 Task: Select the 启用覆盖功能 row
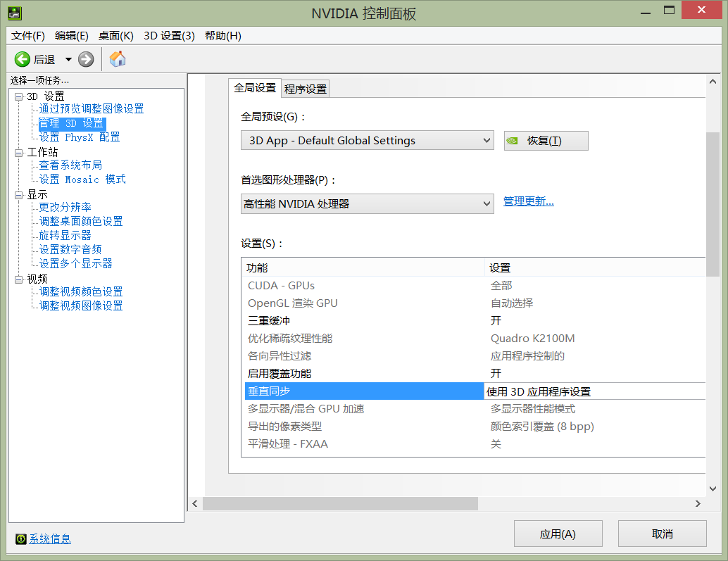pyautogui.click(x=475, y=374)
